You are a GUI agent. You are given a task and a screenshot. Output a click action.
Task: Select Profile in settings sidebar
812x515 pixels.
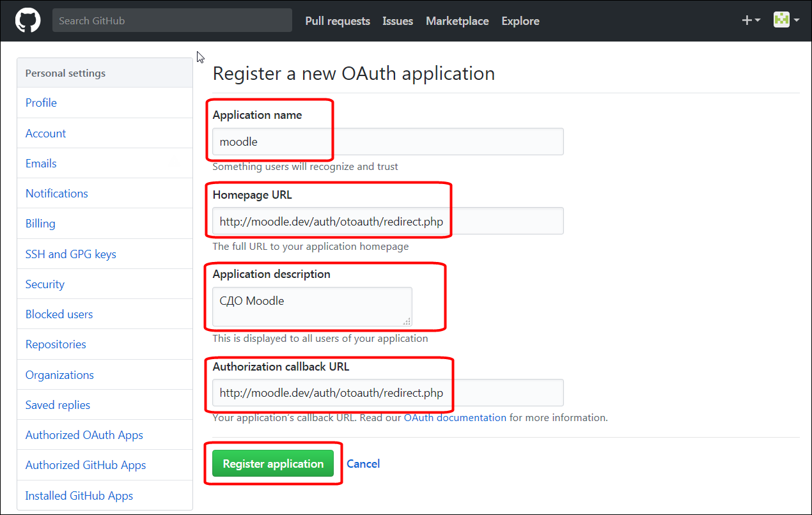[x=105, y=103]
